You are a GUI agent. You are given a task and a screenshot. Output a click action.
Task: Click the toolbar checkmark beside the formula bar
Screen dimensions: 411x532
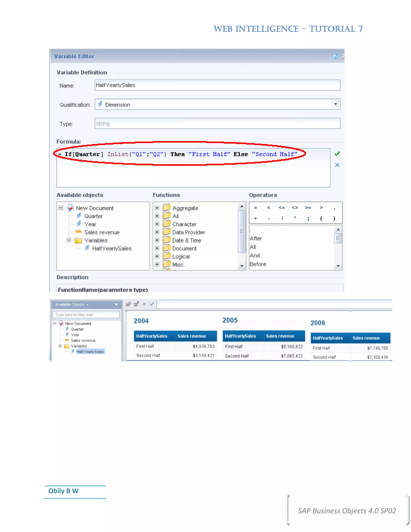point(152,304)
